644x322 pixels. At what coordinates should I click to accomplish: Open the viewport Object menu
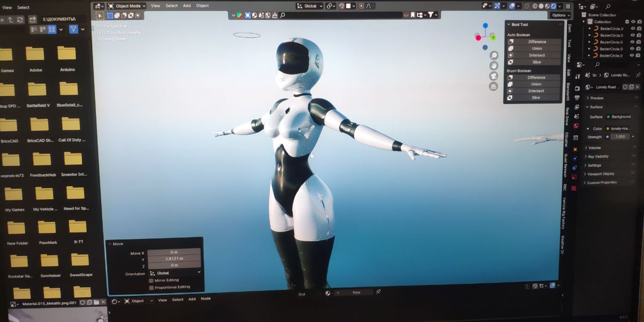click(202, 6)
